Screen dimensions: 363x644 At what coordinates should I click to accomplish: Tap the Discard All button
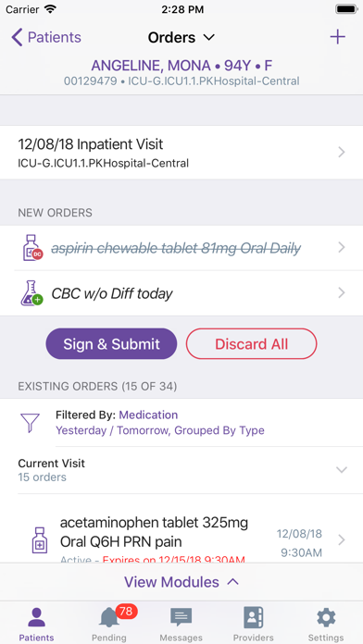pyautogui.click(x=252, y=344)
